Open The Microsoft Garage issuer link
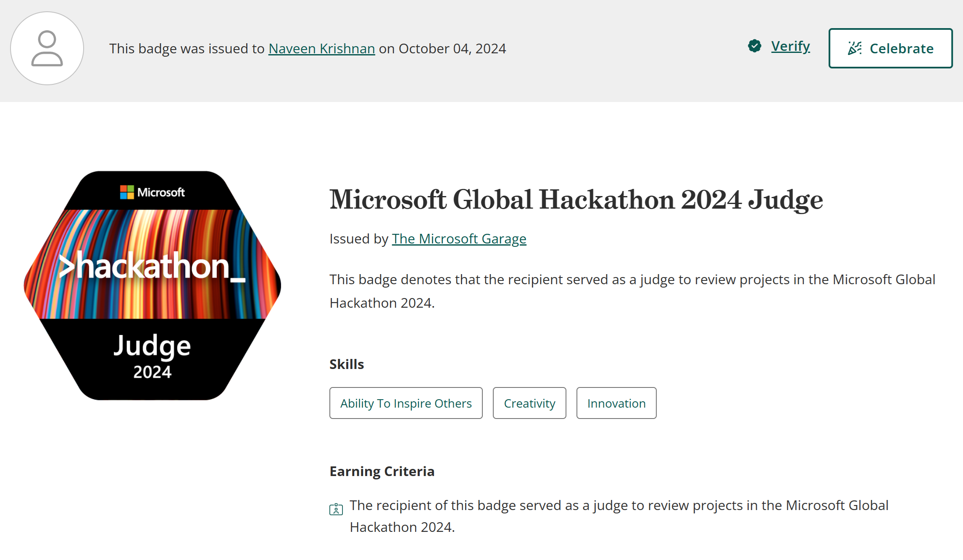 (459, 239)
